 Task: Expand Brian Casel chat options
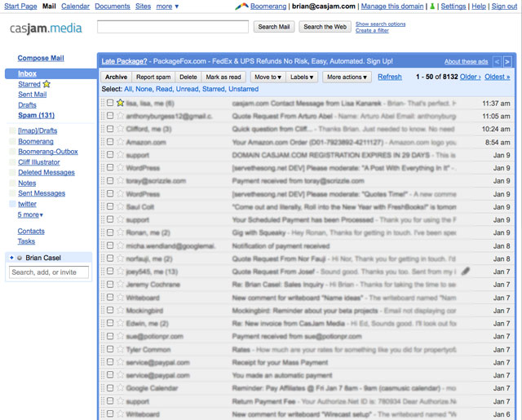coord(11,258)
